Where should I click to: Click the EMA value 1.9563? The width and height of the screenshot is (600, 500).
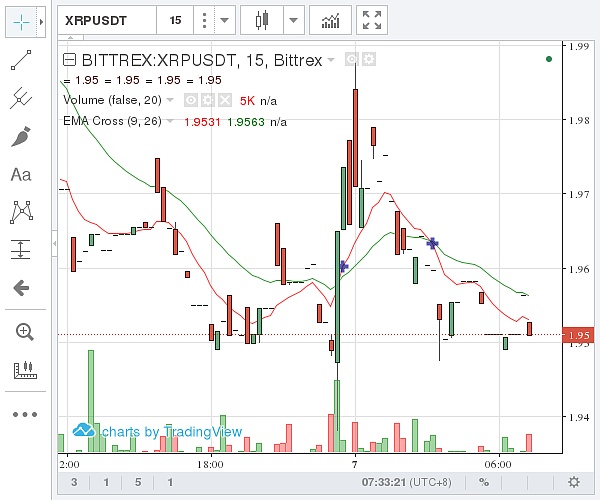click(x=246, y=122)
